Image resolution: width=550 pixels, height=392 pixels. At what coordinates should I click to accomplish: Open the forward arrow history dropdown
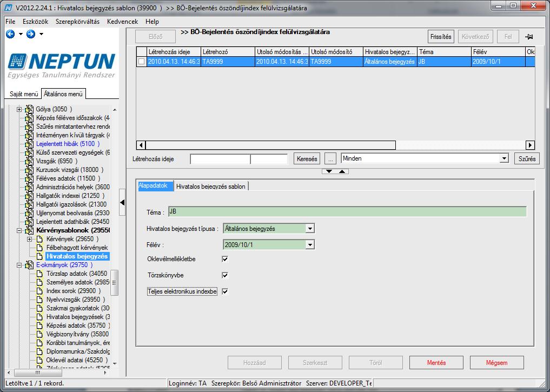click(x=42, y=34)
